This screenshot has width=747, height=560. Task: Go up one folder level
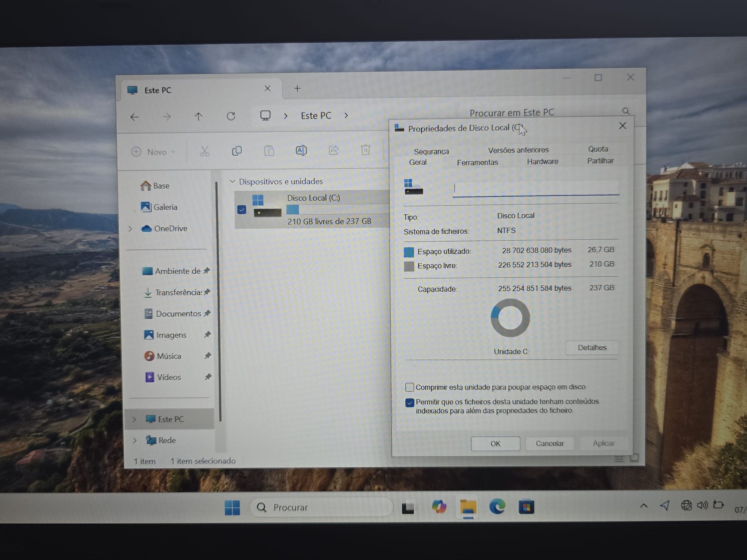(x=198, y=116)
